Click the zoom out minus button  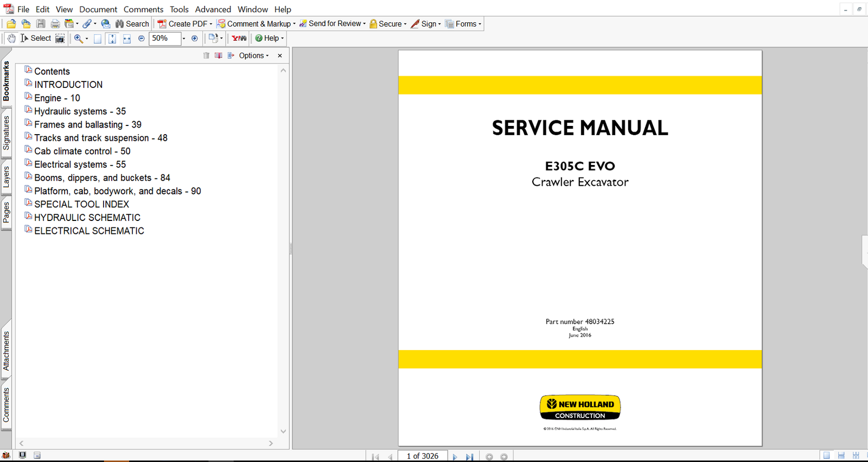pos(142,39)
